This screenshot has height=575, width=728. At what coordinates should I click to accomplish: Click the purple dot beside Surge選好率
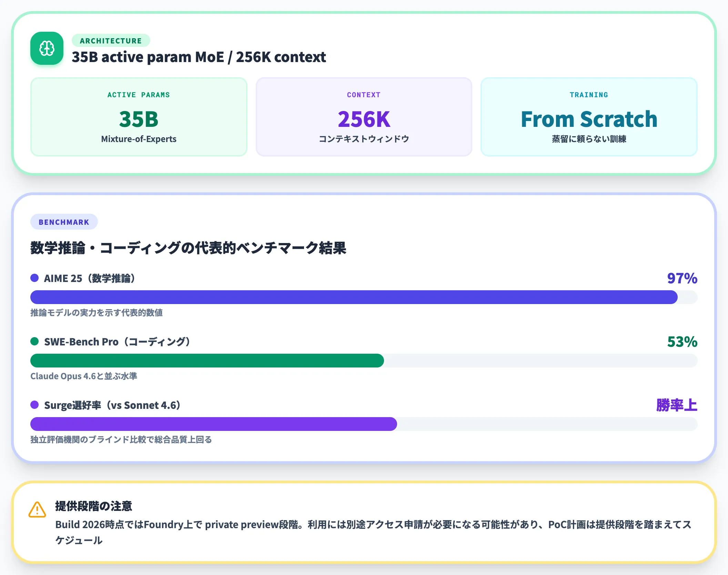34,405
